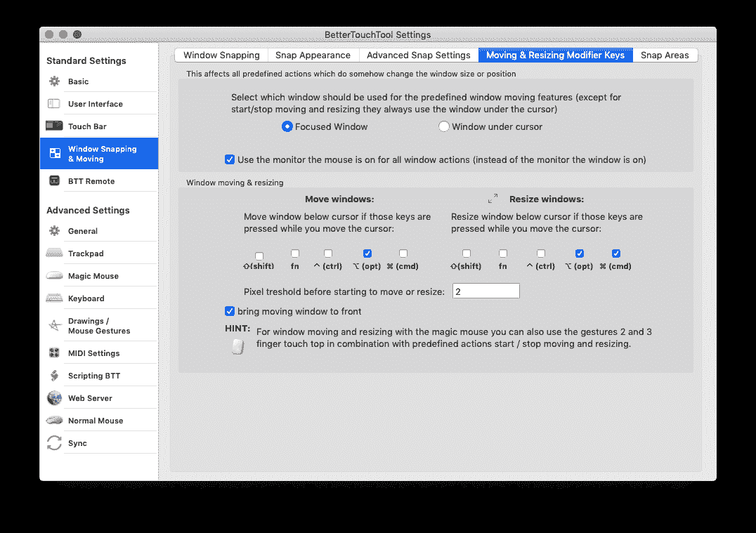Click the Window Snapping & Moving icon

tap(55, 153)
